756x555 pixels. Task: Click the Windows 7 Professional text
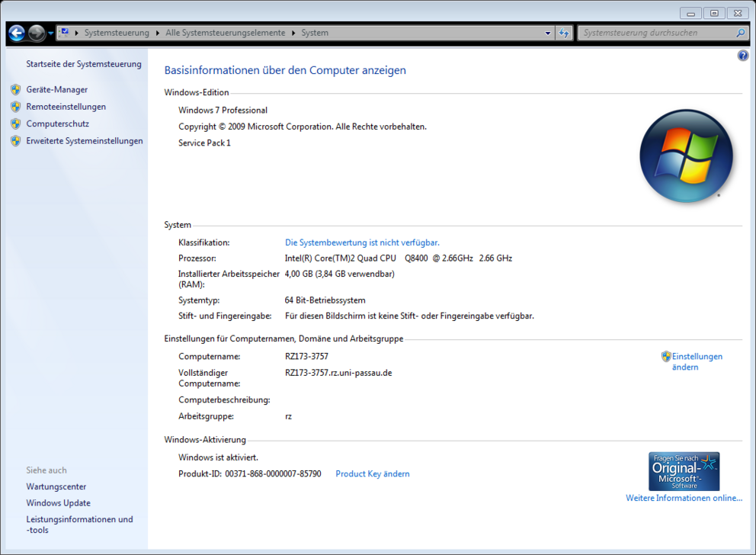(x=223, y=111)
